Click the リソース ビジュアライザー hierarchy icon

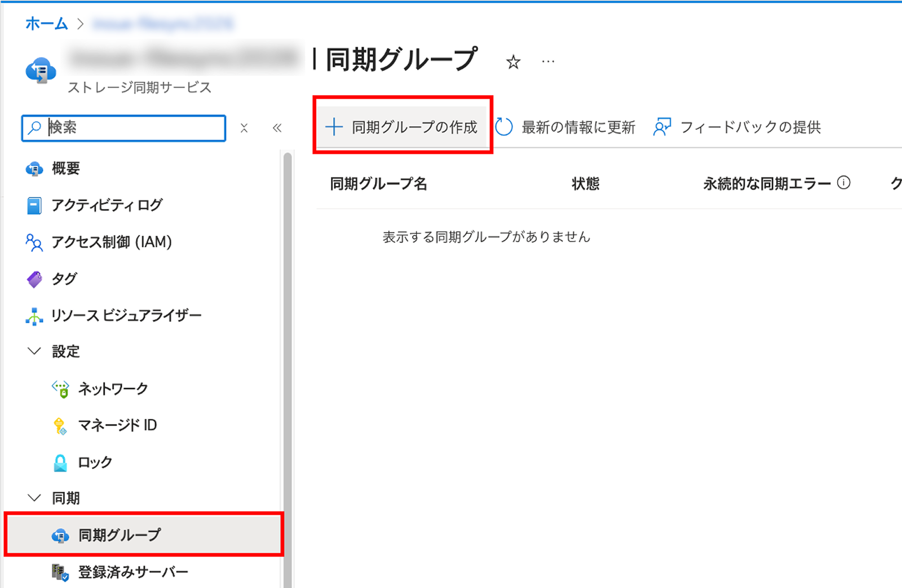[34, 316]
